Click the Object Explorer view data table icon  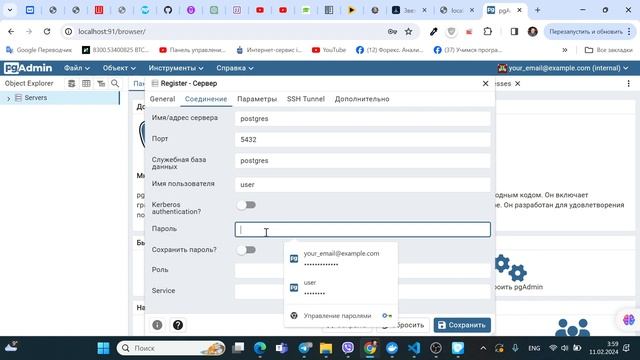[x=86, y=84]
